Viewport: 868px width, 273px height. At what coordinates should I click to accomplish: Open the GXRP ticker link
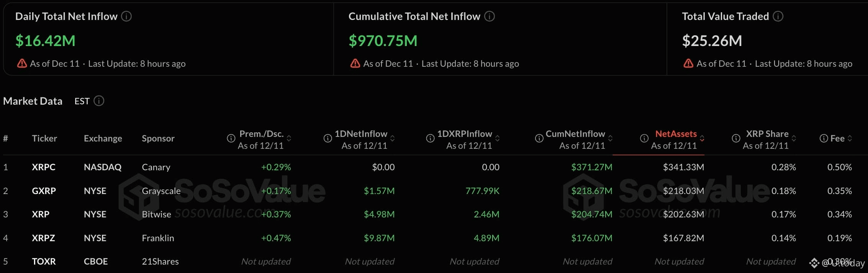[44, 191]
